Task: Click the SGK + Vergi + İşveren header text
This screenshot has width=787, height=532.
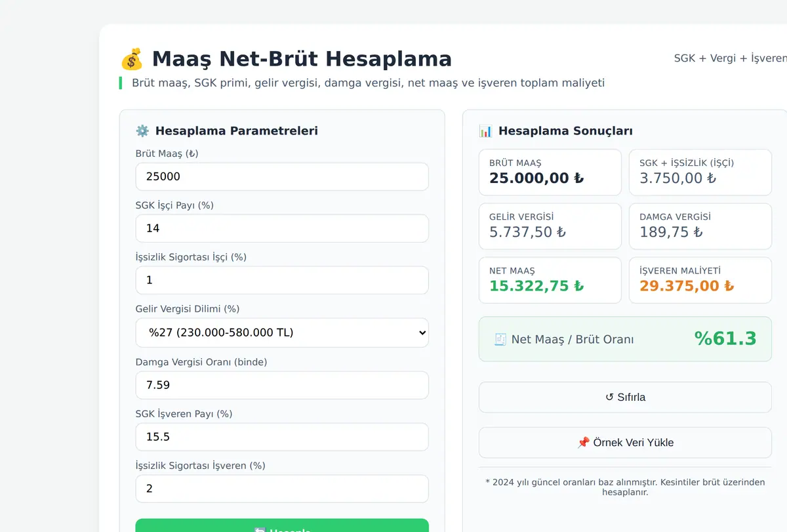Action: tap(731, 58)
